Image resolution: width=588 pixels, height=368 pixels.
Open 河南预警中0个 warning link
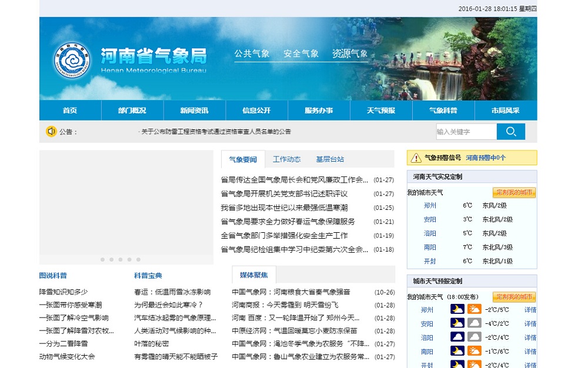(485, 158)
